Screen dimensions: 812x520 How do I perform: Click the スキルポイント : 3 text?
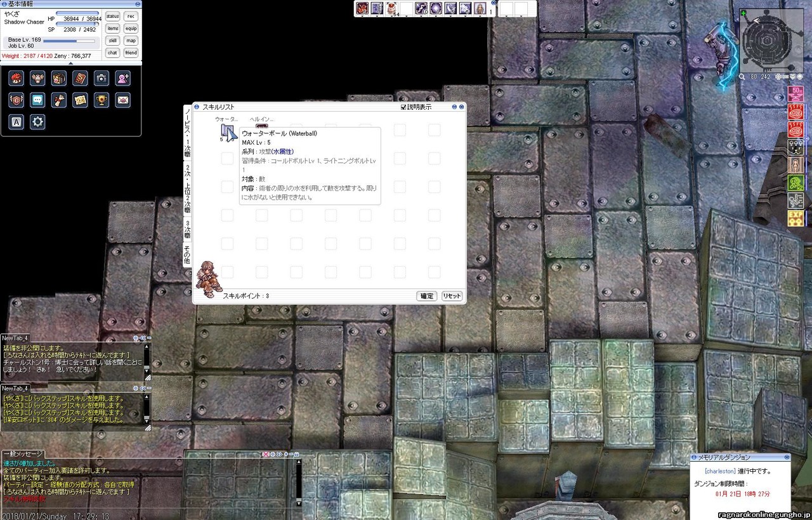pyautogui.click(x=246, y=296)
